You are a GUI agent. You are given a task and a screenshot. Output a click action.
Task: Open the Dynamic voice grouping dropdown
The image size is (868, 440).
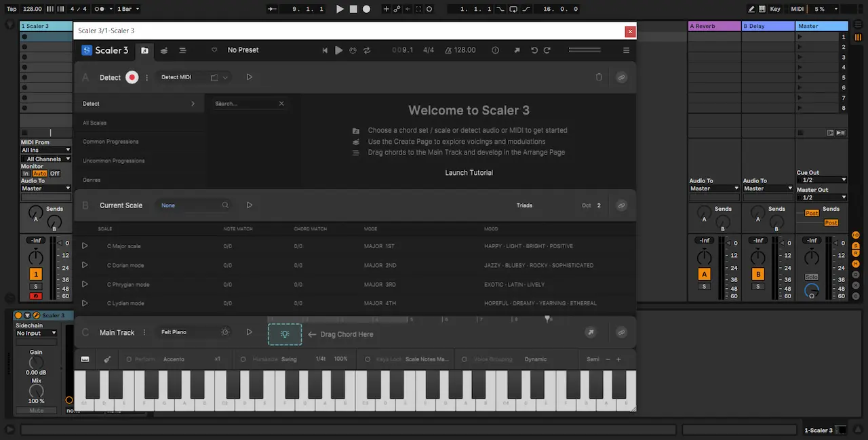tap(536, 359)
